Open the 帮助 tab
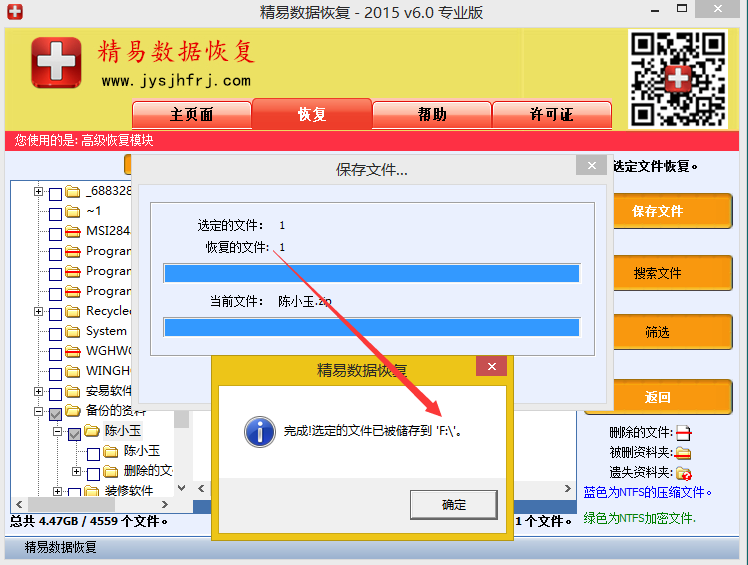 (432, 115)
